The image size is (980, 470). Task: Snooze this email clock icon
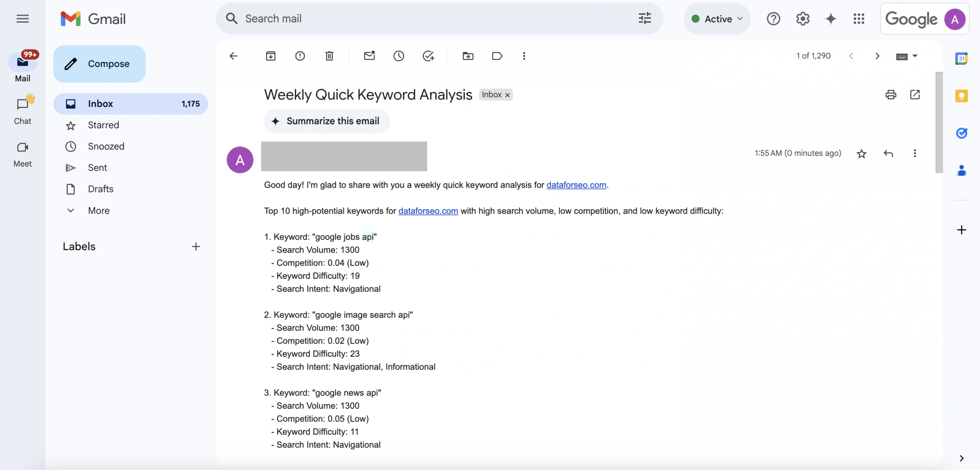399,56
